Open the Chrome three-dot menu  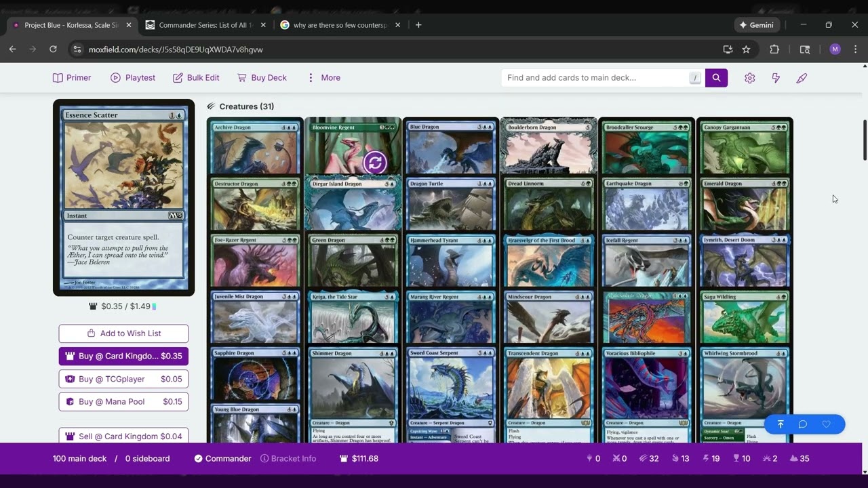856,49
